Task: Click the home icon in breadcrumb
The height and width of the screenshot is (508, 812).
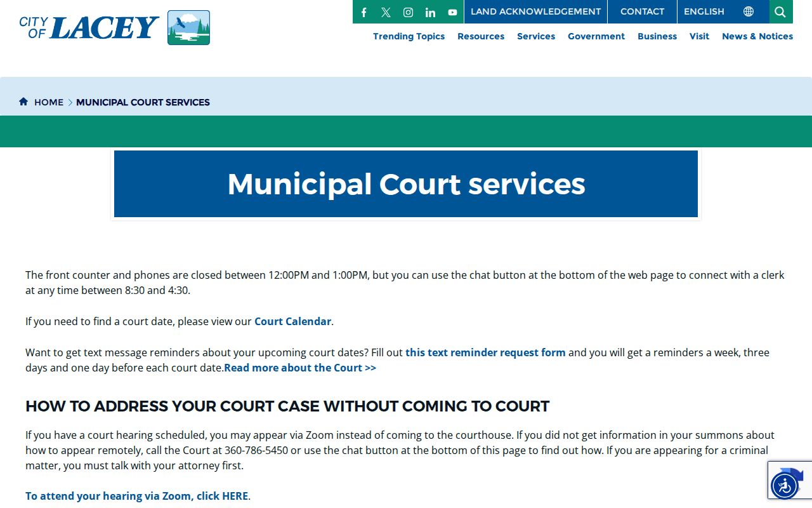Action: 23,102
